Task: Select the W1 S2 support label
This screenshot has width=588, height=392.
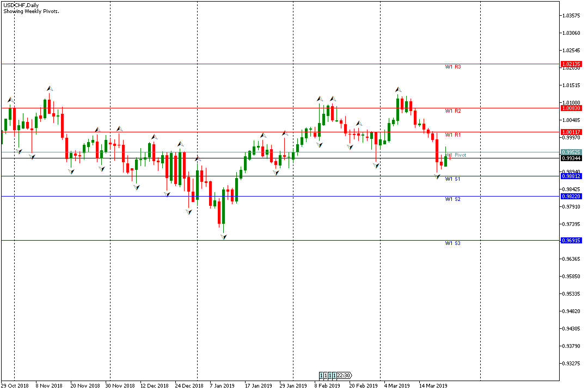Action: coord(452,199)
